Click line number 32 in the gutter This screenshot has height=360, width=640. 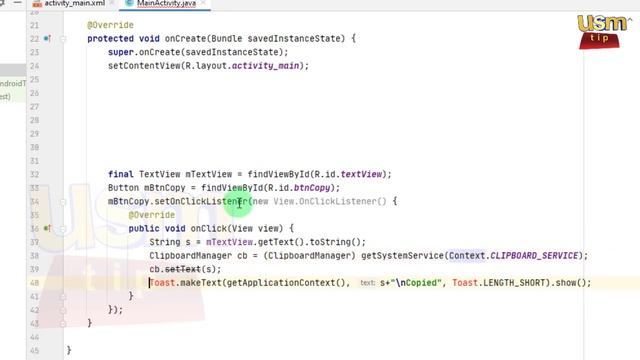[x=34, y=174]
